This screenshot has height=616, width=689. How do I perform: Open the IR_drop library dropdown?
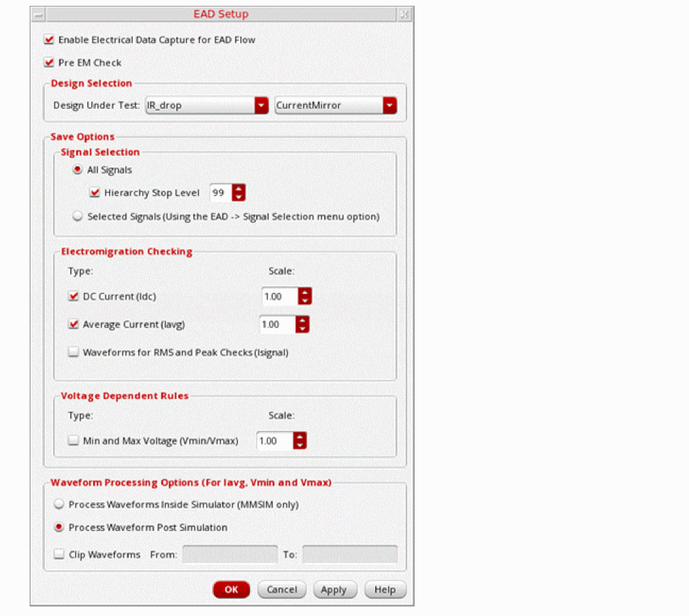point(206,106)
